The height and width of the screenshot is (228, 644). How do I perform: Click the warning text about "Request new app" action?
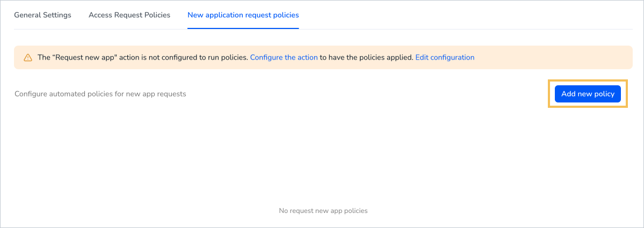pyautogui.click(x=143, y=57)
